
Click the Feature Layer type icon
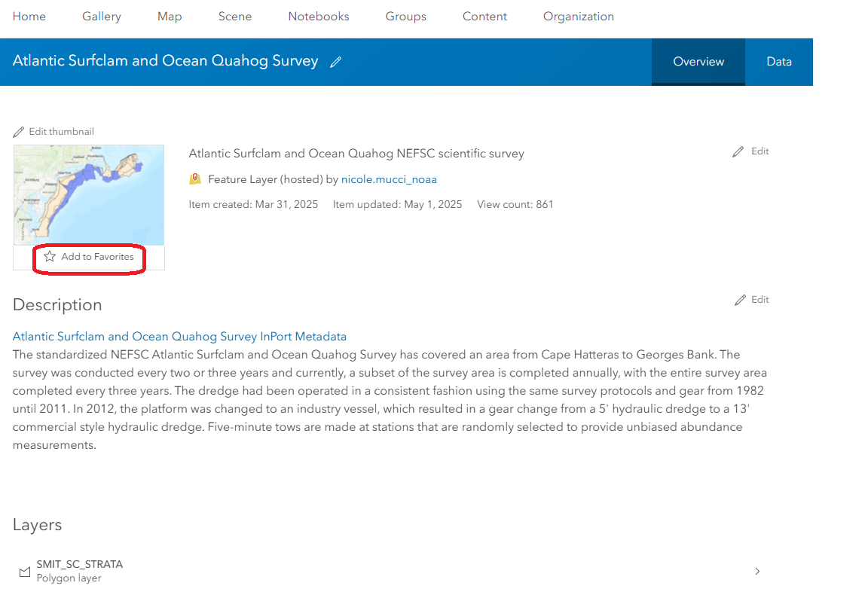click(195, 179)
